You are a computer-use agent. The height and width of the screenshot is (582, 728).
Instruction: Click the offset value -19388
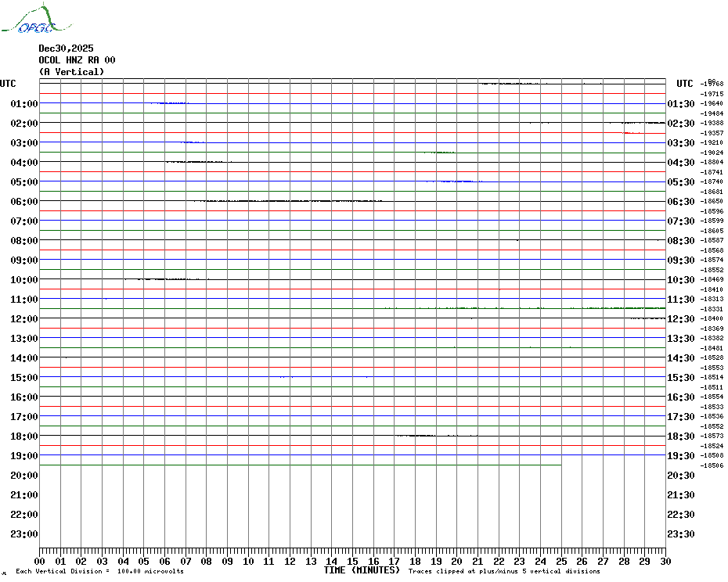[712, 123]
